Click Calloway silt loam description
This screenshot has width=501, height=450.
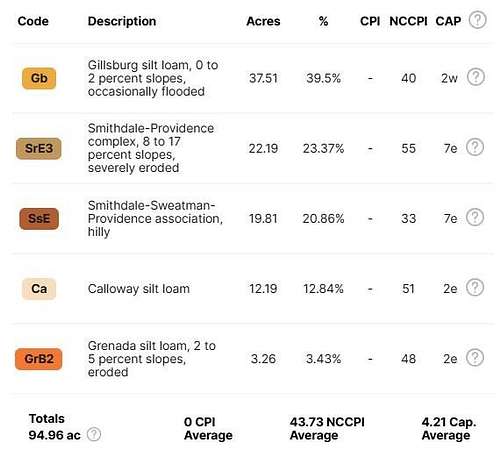(139, 289)
